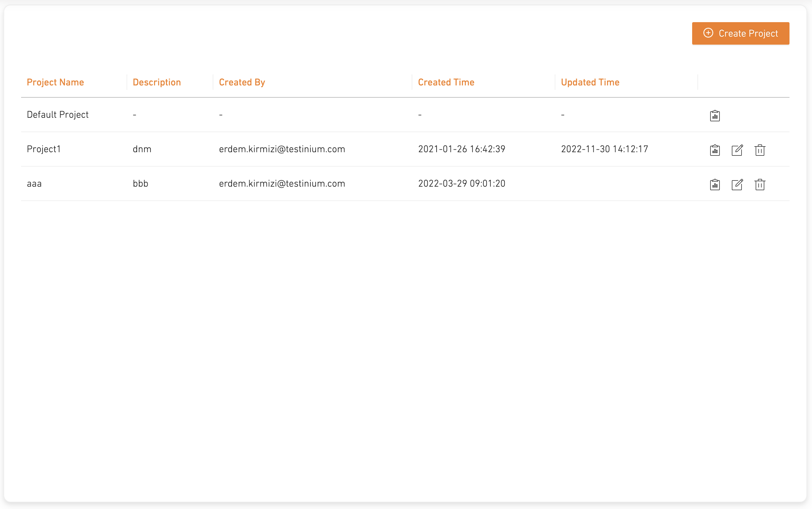Click the Create Project button

(740, 33)
